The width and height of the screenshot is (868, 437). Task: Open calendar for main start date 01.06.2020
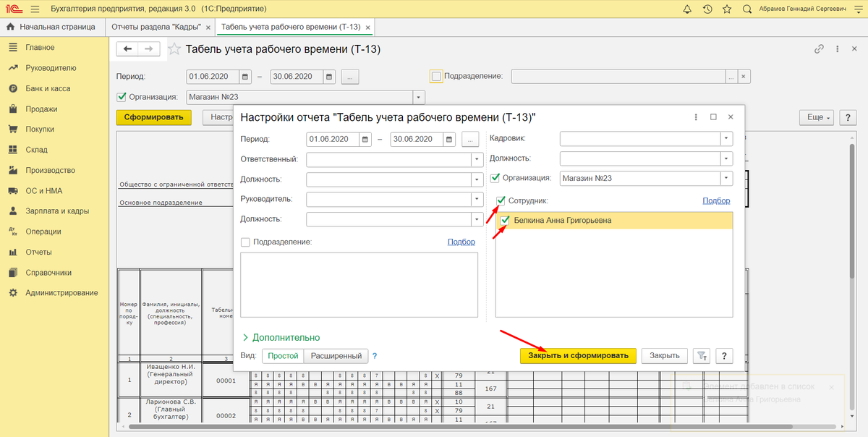point(245,76)
